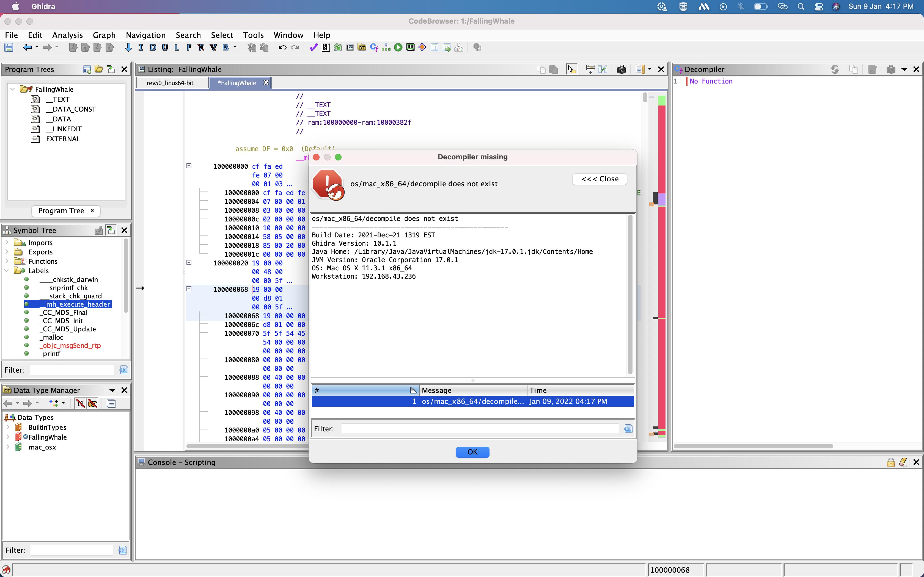Click OK in the Decompiler missing dialog
This screenshot has width=924, height=577.
click(472, 452)
